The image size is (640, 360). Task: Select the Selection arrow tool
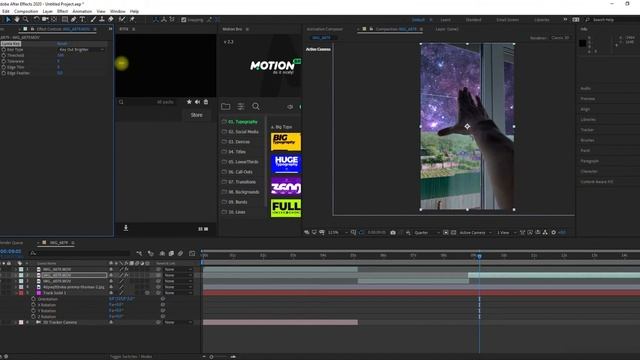pos(8,20)
